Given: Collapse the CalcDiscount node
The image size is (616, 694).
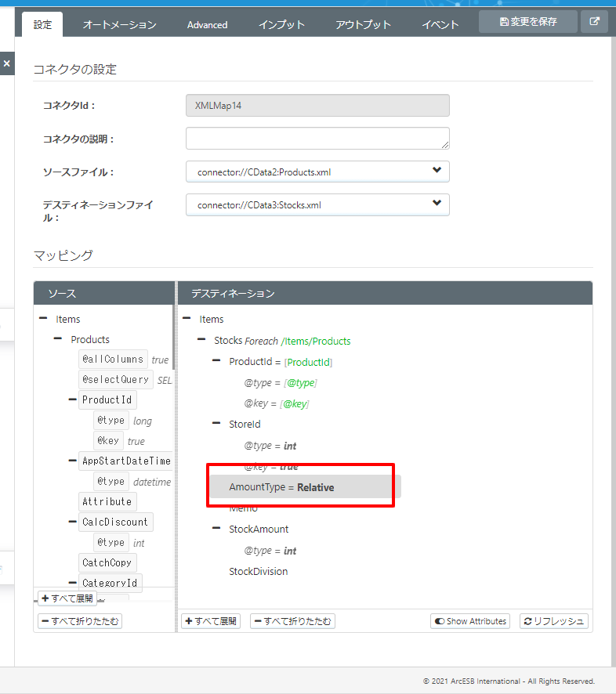Looking at the screenshot, I should tap(73, 522).
